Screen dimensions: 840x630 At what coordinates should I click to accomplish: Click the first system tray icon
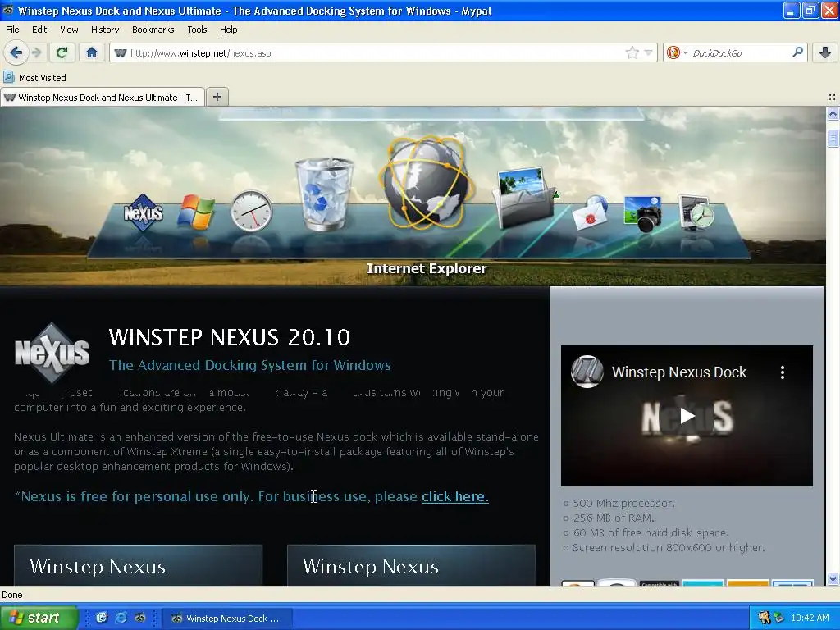pos(764,618)
